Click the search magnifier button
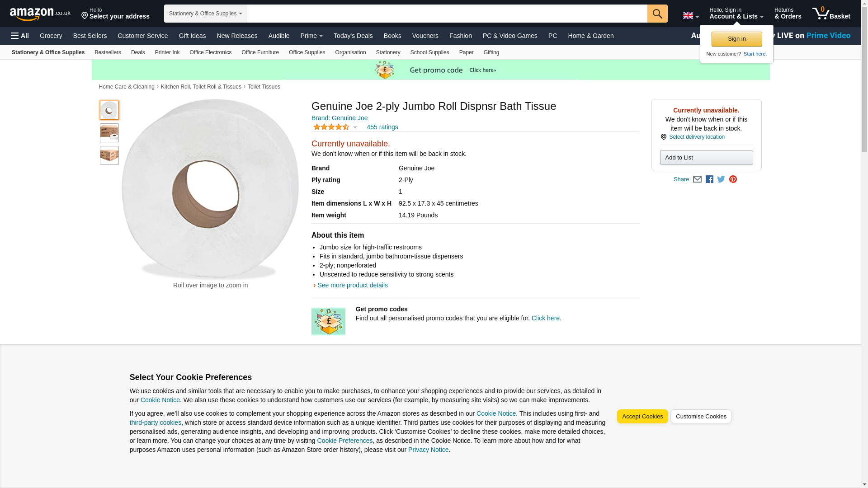Screen dimensions: 868x488 click(x=657, y=14)
